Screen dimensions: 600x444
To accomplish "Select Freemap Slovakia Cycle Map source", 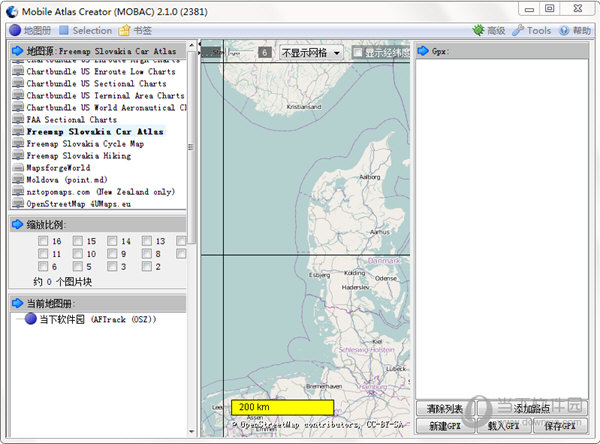I will pos(85,144).
